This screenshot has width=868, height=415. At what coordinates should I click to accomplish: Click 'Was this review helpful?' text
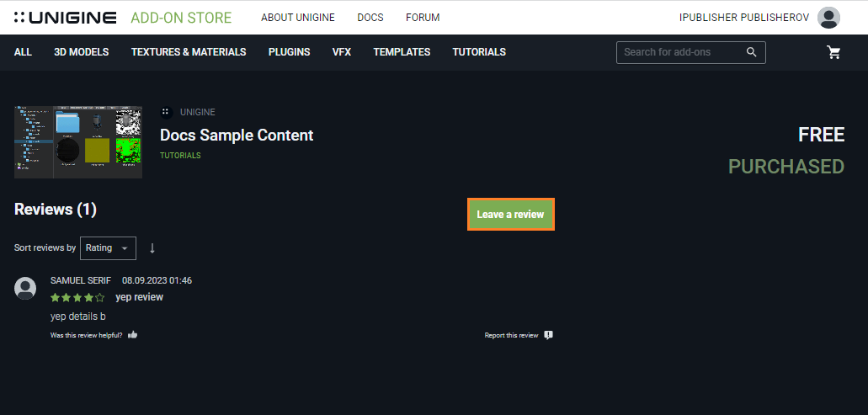[x=87, y=335]
